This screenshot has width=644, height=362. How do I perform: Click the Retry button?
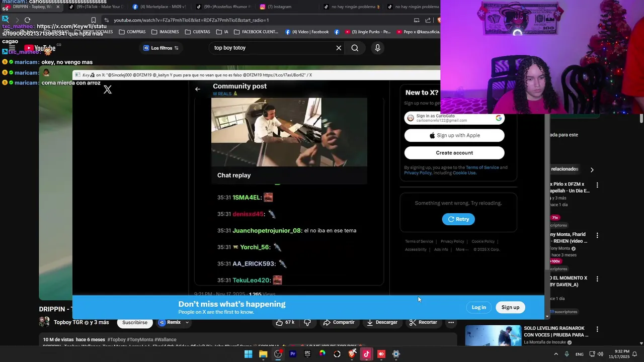[458, 219]
